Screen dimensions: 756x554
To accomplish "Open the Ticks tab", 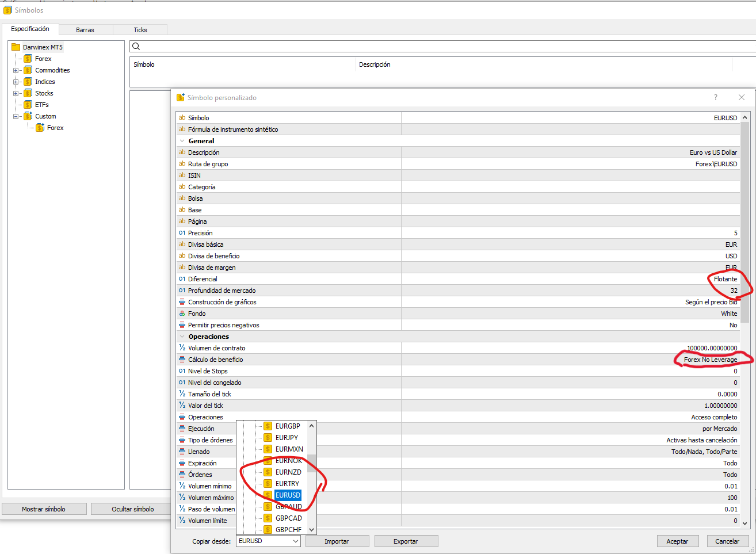I will point(140,30).
